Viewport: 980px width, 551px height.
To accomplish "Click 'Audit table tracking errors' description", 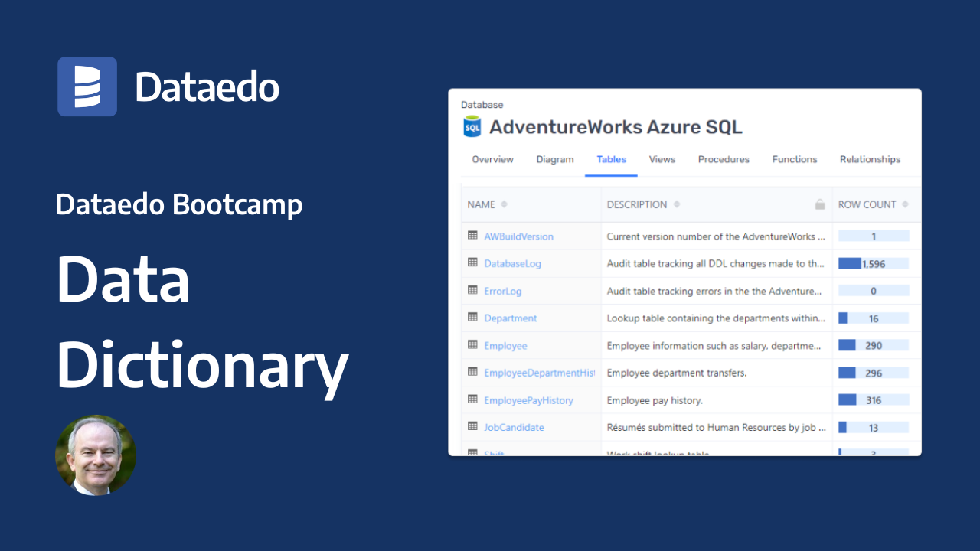I will coord(716,291).
